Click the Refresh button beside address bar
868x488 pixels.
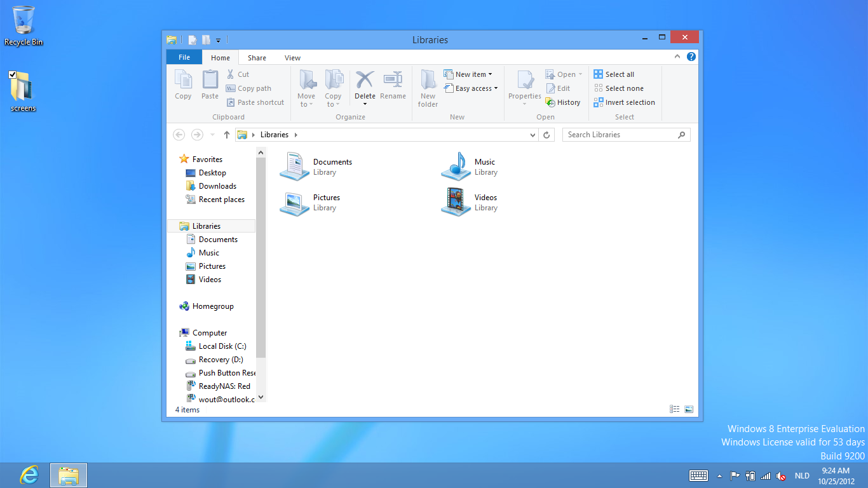(x=546, y=135)
